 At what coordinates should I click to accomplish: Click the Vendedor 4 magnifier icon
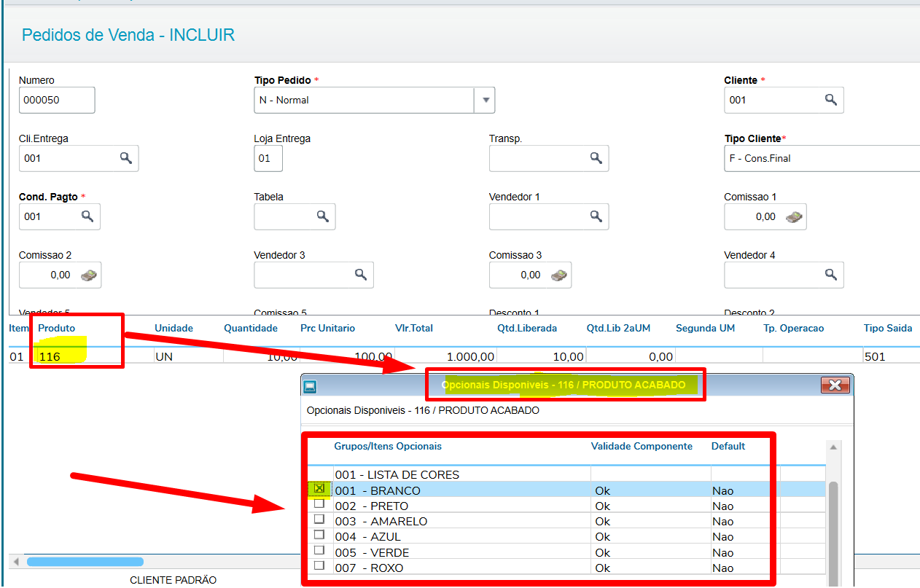tap(830, 275)
